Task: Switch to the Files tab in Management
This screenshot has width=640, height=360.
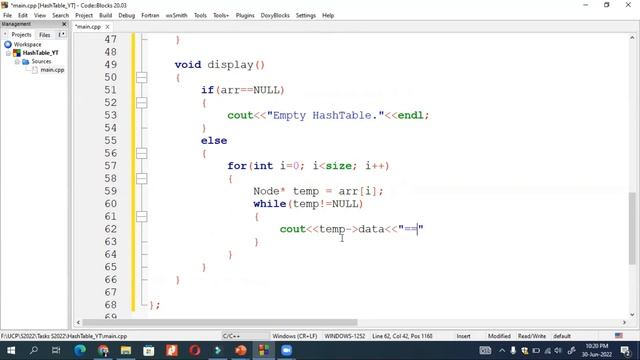Action: click(44, 35)
